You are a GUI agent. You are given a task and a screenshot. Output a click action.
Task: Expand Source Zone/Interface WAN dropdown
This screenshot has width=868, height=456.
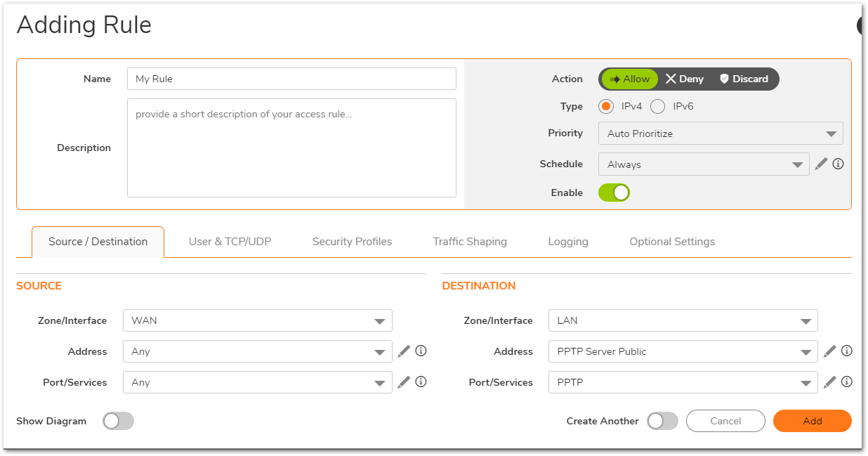pyautogui.click(x=257, y=320)
